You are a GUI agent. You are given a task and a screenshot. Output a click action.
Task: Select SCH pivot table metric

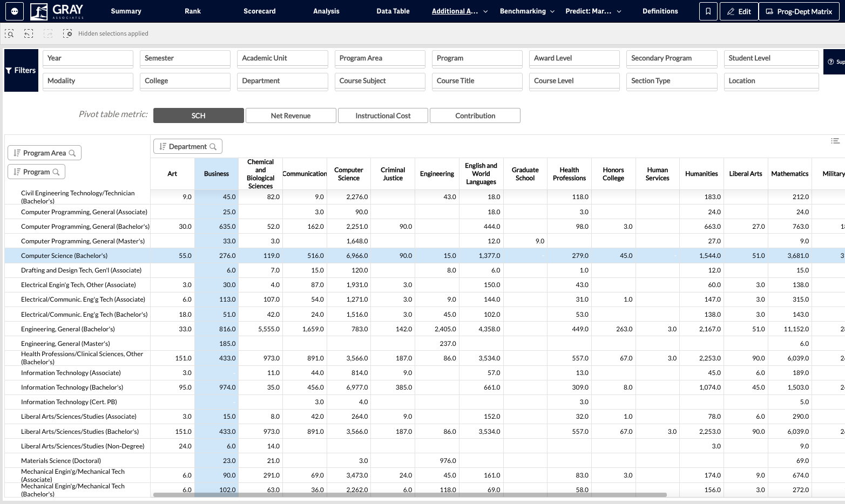coord(199,115)
